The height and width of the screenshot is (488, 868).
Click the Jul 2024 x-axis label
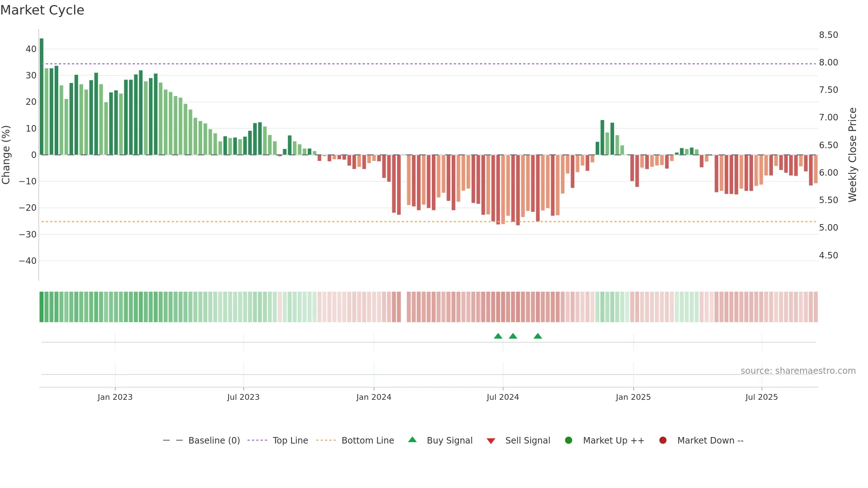tap(503, 397)
